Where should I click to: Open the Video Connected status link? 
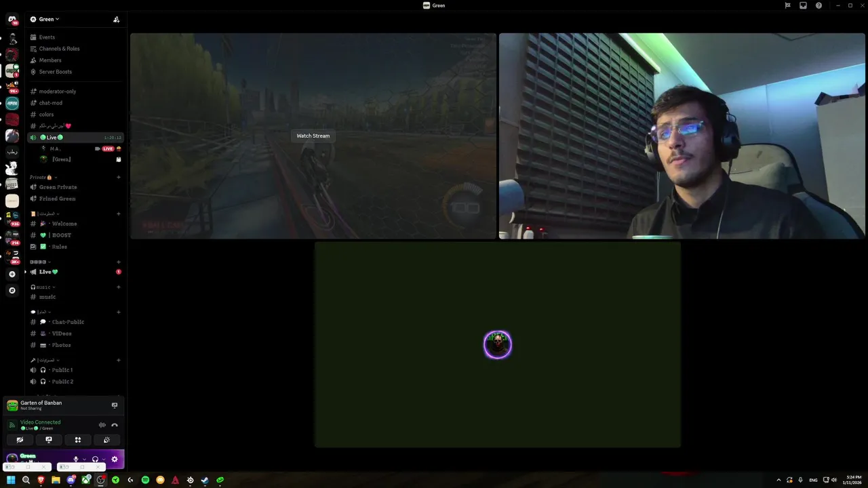(x=40, y=422)
